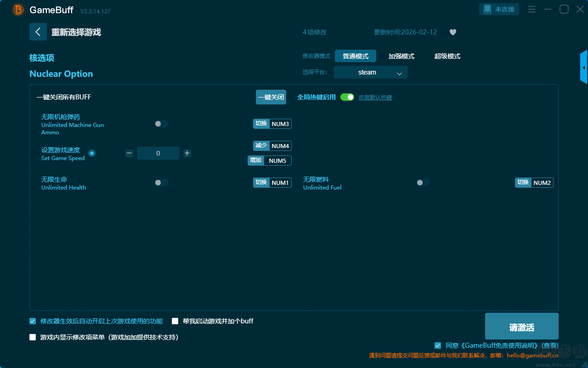The image size is (588, 368).
Task: Maximize the GameBuff window
Action: click(564, 9)
